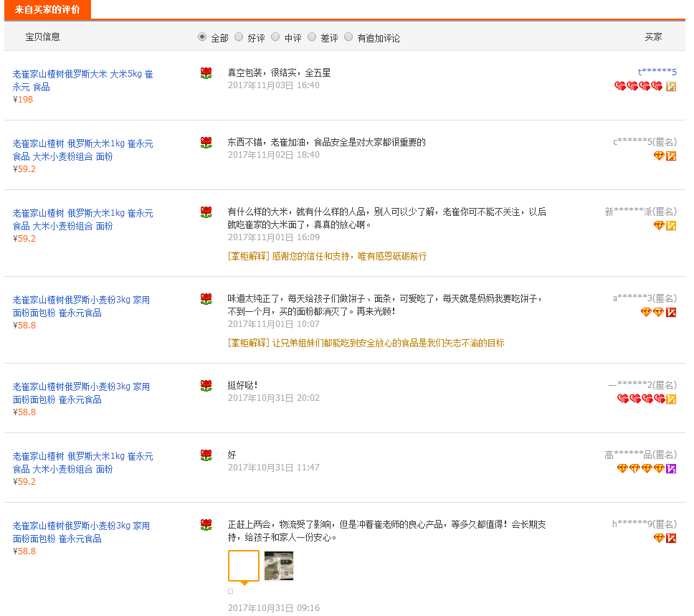Click the diamond level icons under buyer 高******品
Image resolution: width=694 pixels, height=616 pixels.
click(641, 468)
